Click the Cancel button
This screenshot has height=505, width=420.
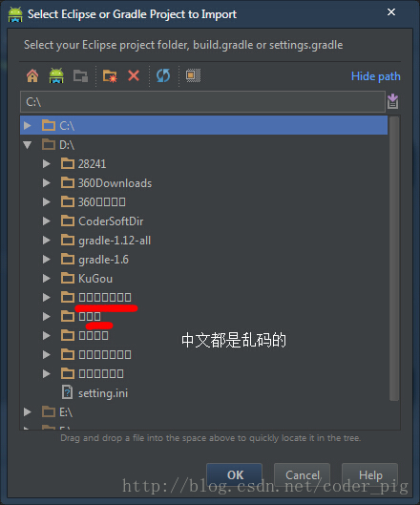coord(303,475)
